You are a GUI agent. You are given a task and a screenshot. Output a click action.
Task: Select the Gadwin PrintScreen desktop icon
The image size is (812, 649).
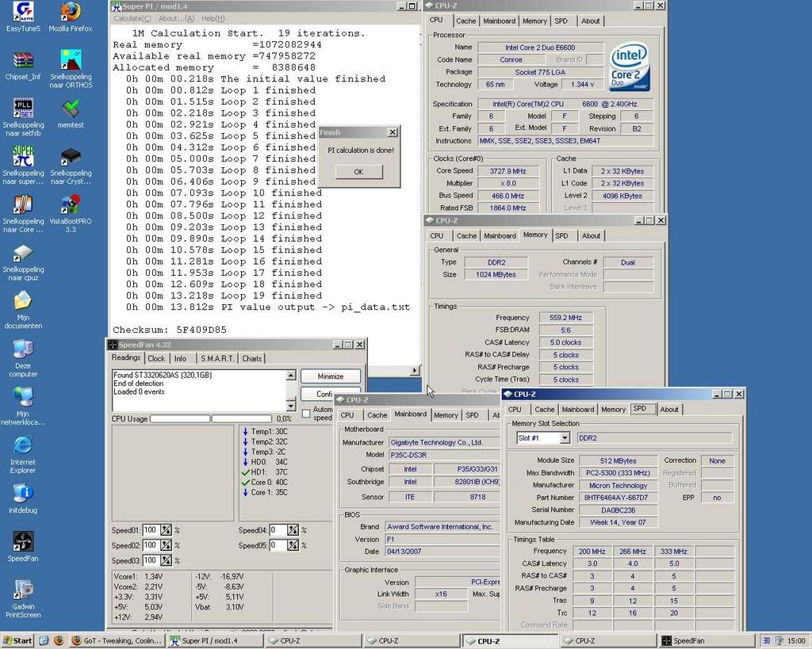click(23, 599)
